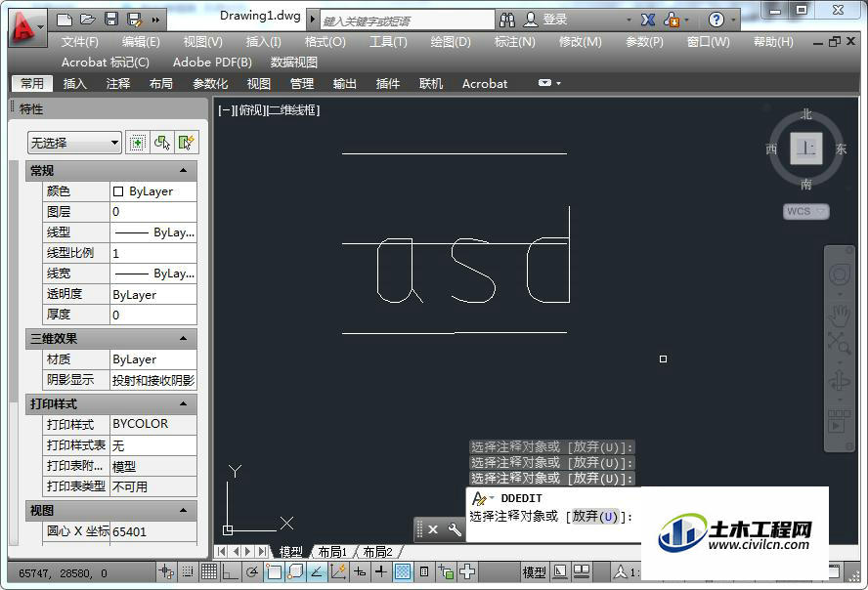Toggle Lineweight display plus icon
Screen dimensions: 868x590
381,572
